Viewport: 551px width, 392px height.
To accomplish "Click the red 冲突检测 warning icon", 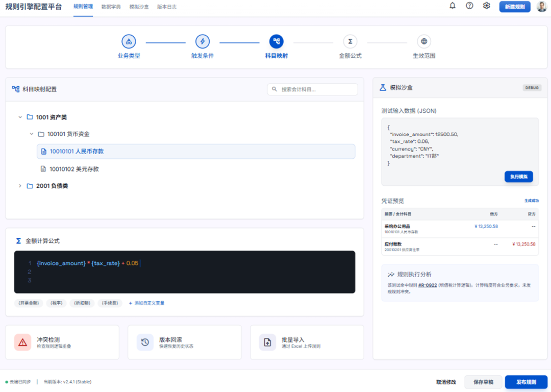I will pos(22,342).
